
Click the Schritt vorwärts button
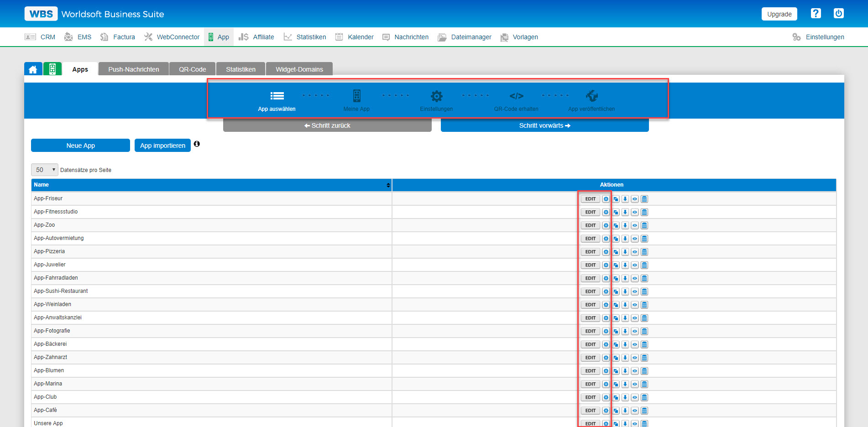(544, 125)
